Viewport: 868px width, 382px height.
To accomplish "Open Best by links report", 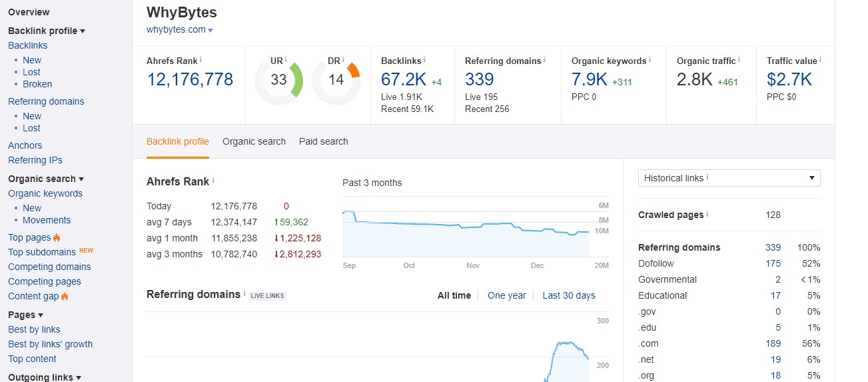I will pos(34,329).
